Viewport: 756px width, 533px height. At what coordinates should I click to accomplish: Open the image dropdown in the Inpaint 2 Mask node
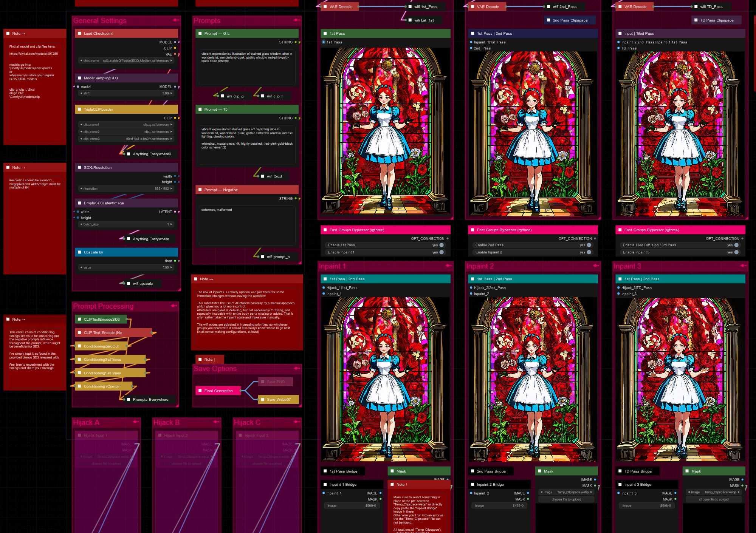pyautogui.click(x=566, y=492)
